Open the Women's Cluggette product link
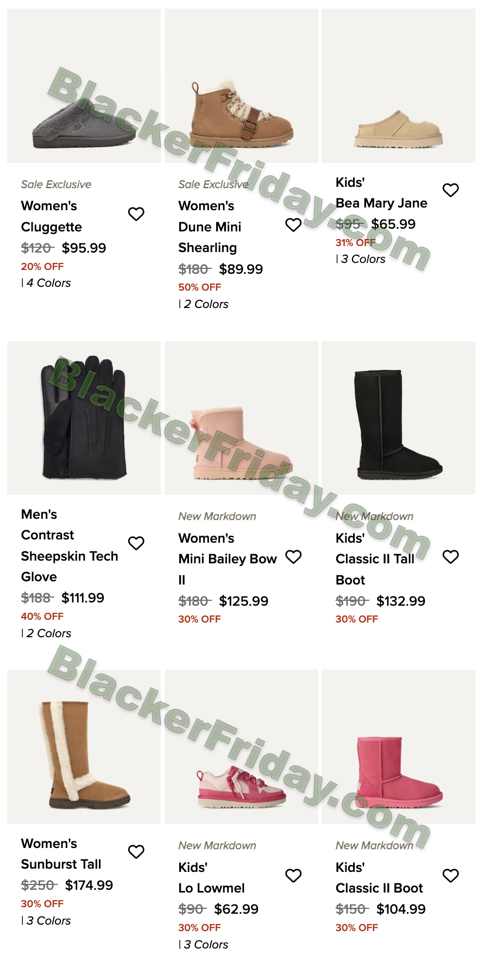This screenshot has height=980, width=478. tap(52, 216)
